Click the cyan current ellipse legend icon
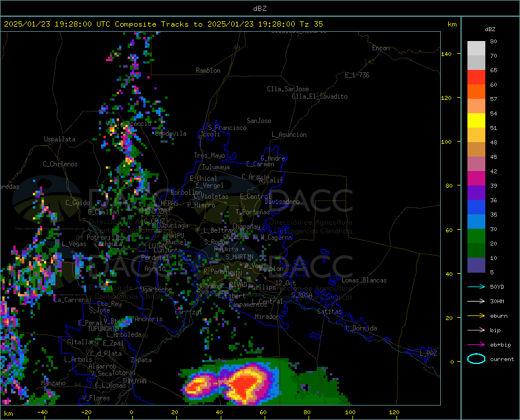The height and width of the screenshot is (420, 520). [476, 359]
